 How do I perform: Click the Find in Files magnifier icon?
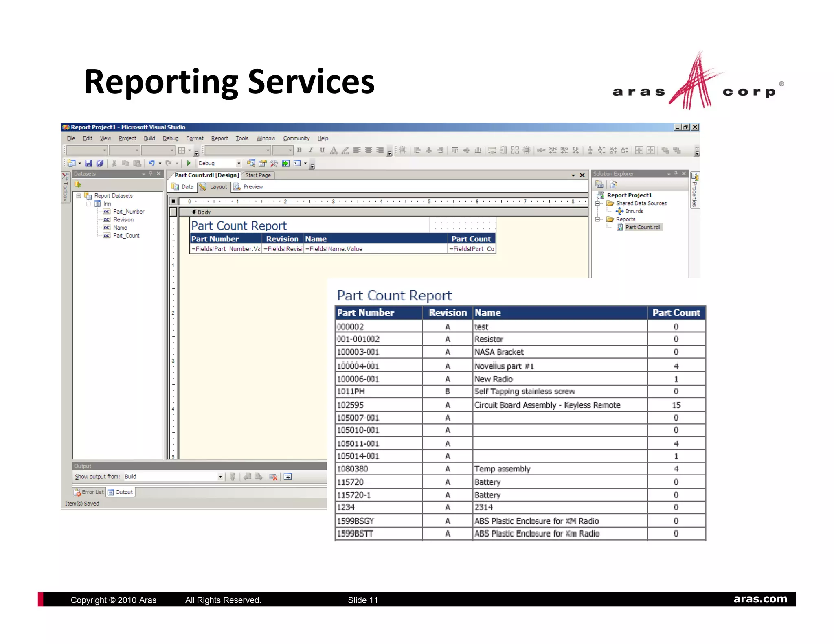[x=251, y=163]
